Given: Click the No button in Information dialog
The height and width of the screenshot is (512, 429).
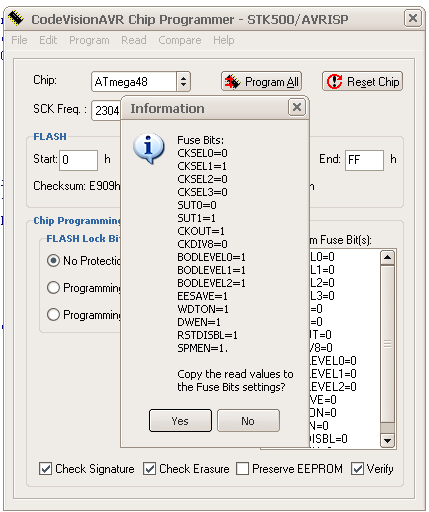Looking at the screenshot, I should pos(248,421).
